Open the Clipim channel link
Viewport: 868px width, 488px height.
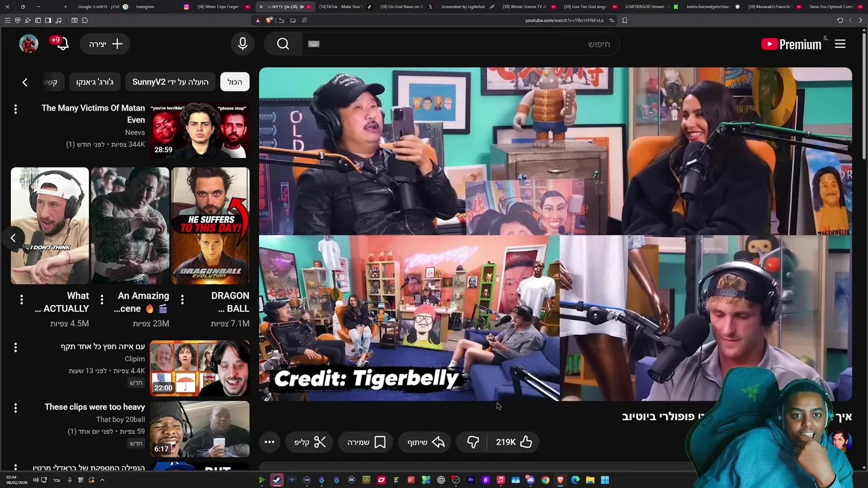click(x=134, y=359)
